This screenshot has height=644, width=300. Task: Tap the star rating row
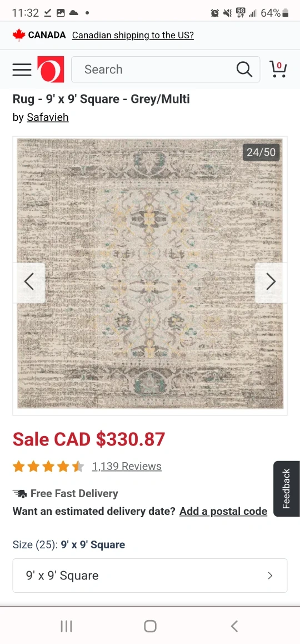click(48, 467)
